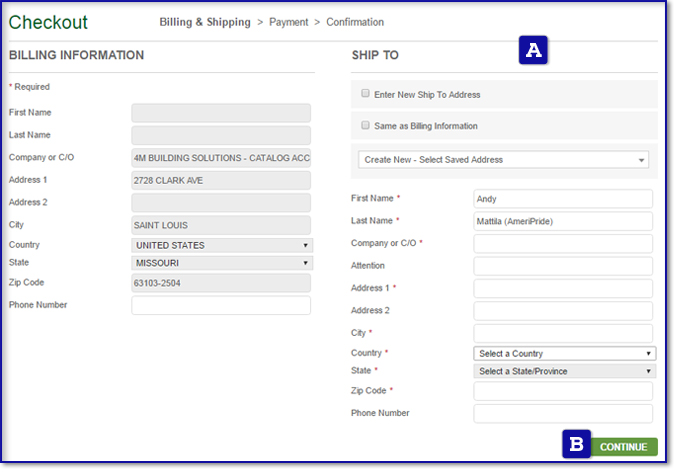Click the shipping Address 1 field
This screenshot has height=475, width=675.
[x=563, y=288]
